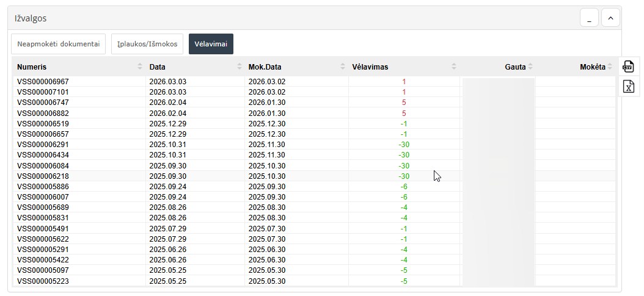Sort by Gauta column arrows

[530, 67]
